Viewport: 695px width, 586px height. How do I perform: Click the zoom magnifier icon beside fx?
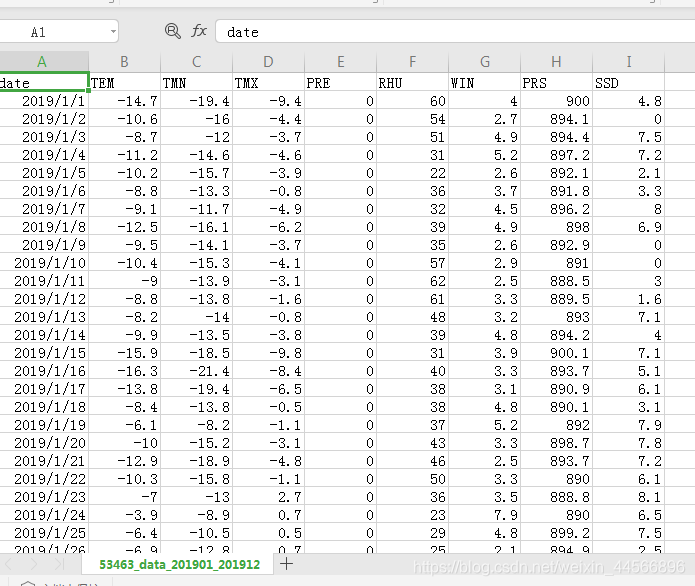click(172, 31)
